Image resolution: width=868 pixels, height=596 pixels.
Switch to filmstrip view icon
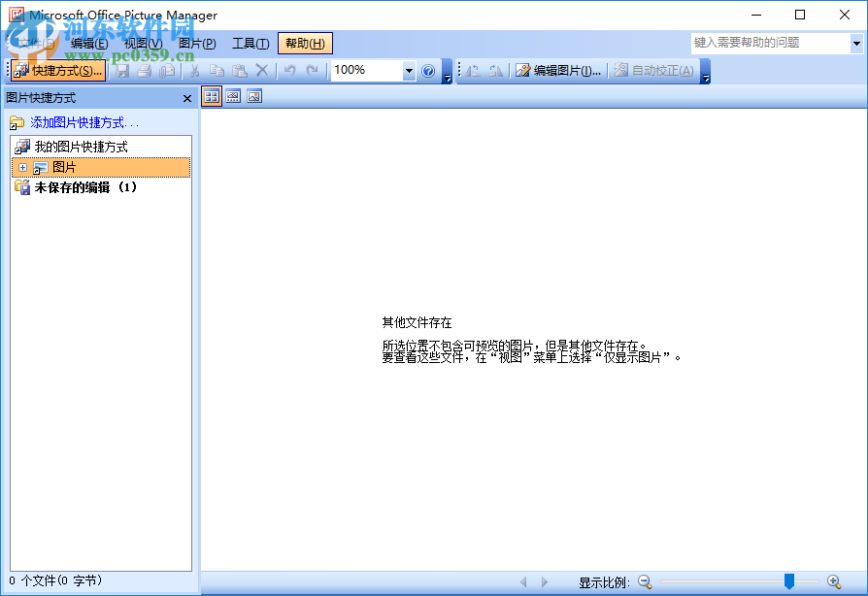[x=233, y=96]
